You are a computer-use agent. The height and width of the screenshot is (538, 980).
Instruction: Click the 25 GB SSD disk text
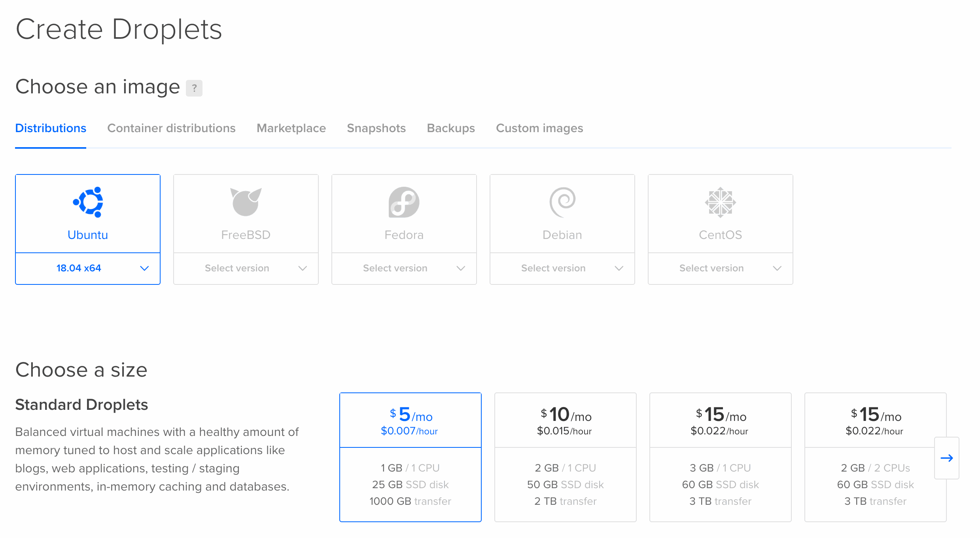pos(411,485)
